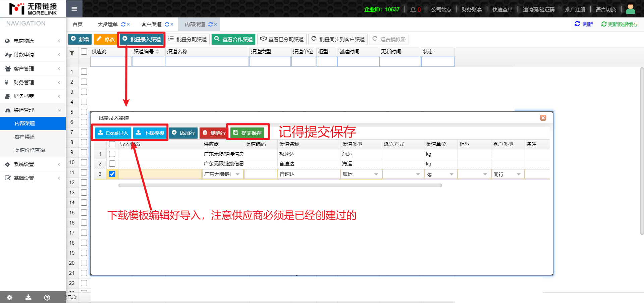This screenshot has height=303, width=644.
Task: Toggle the select-all checkbox in main grid header
Action: [x=84, y=51]
